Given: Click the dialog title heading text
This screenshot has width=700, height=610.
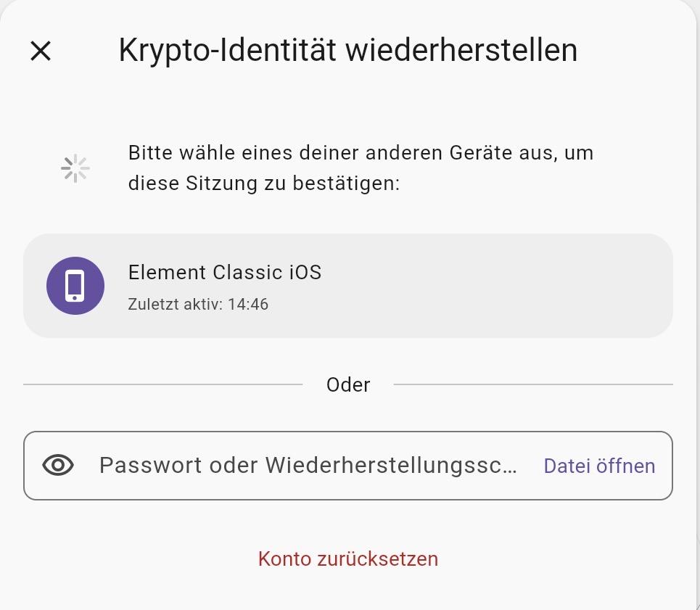Looking at the screenshot, I should point(348,51).
